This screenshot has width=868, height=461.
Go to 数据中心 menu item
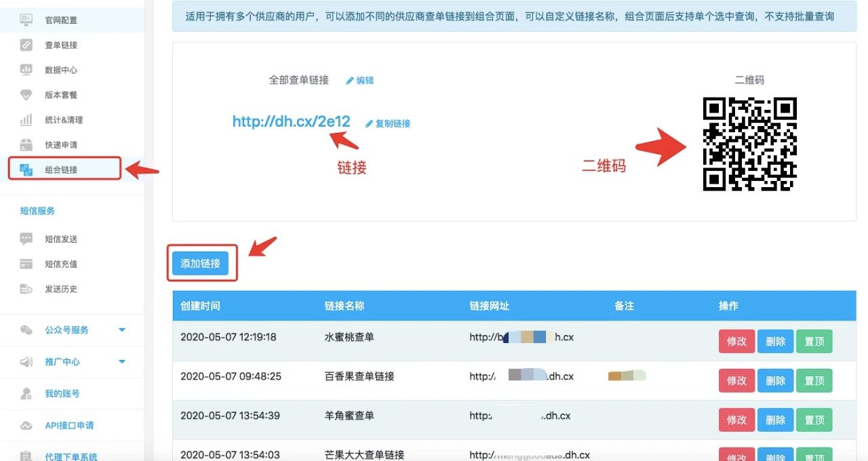(61, 70)
